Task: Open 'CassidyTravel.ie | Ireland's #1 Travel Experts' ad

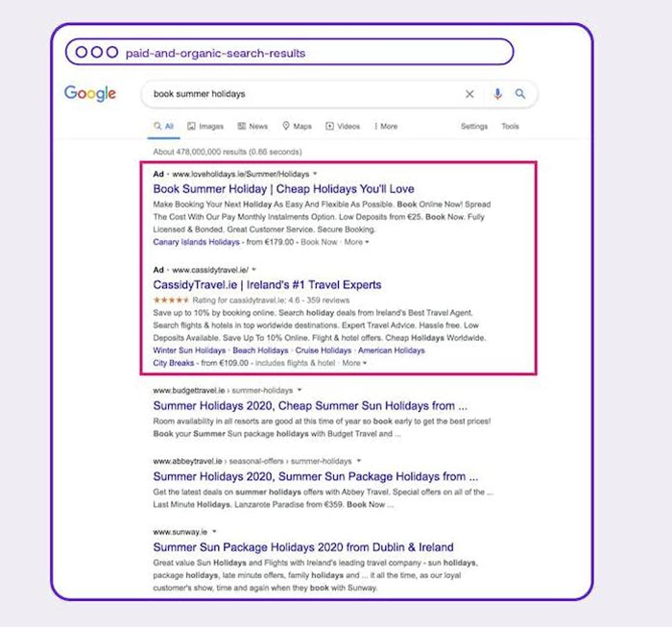Action: (267, 285)
